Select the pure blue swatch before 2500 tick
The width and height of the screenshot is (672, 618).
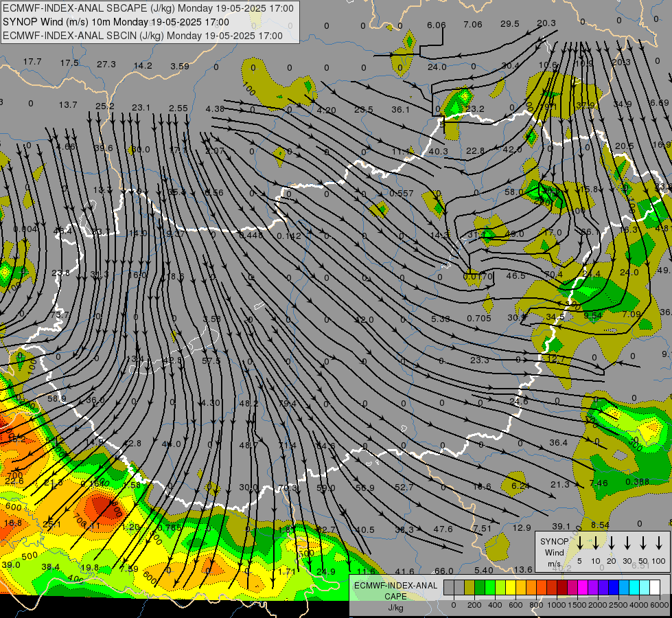(x=614, y=588)
